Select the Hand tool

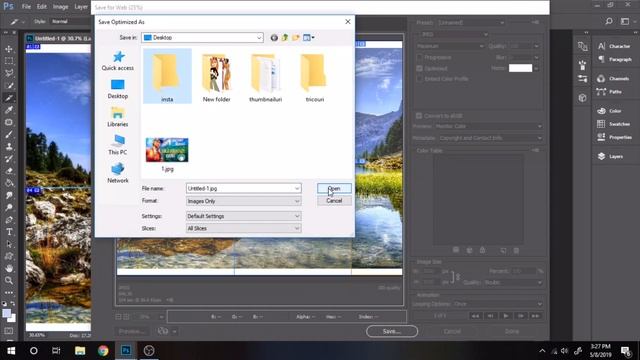9,269
